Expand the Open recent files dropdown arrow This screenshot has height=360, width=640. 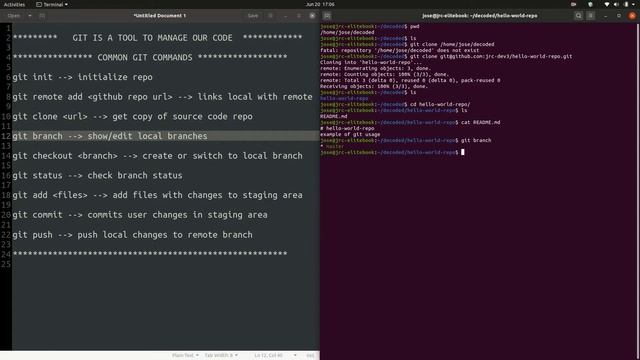tap(30, 16)
